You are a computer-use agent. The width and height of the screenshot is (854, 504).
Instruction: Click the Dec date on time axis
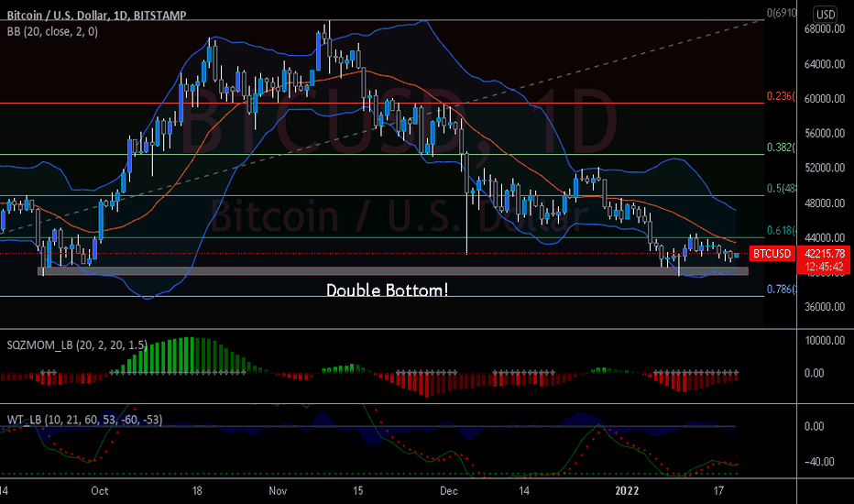pos(449,491)
